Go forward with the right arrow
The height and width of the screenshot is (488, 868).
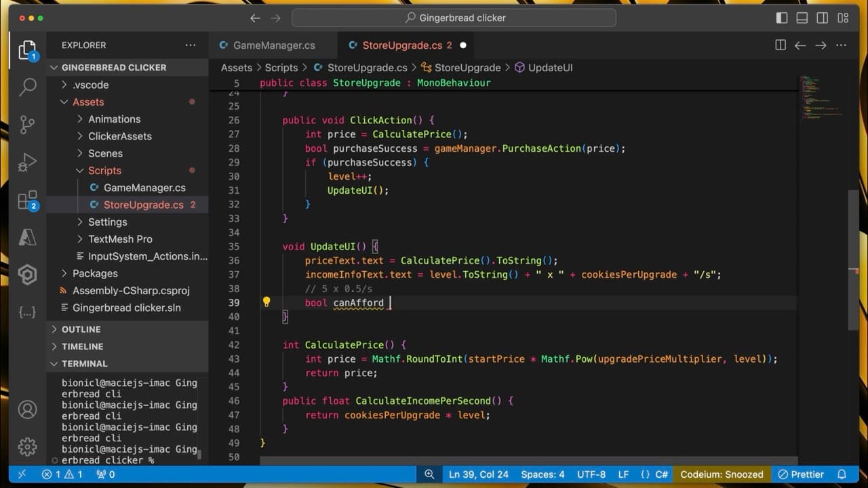[x=275, y=18]
